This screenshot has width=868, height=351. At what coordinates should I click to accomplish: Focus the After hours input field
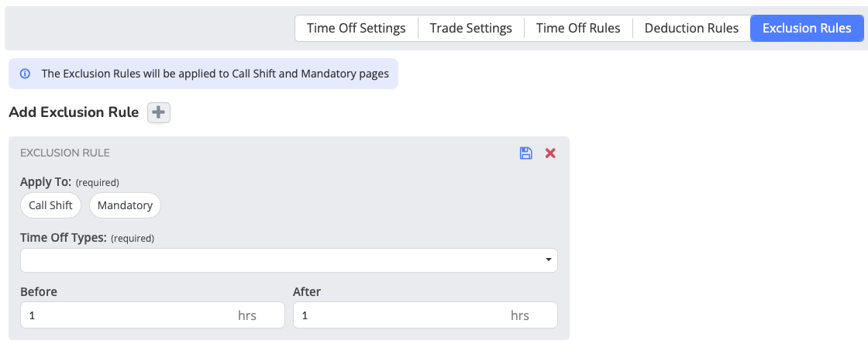pos(425,315)
